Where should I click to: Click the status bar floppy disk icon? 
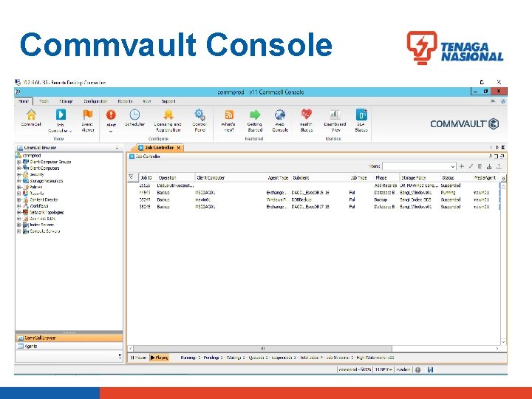click(x=430, y=370)
